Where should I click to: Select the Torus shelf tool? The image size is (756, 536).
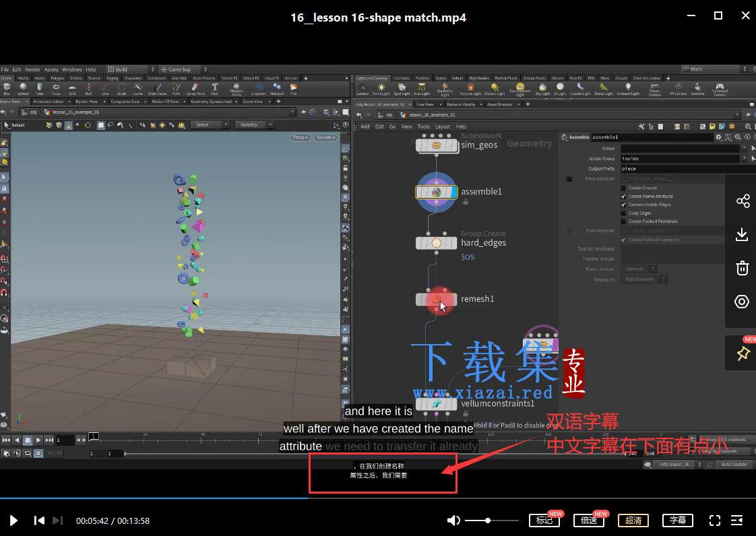tap(56, 89)
